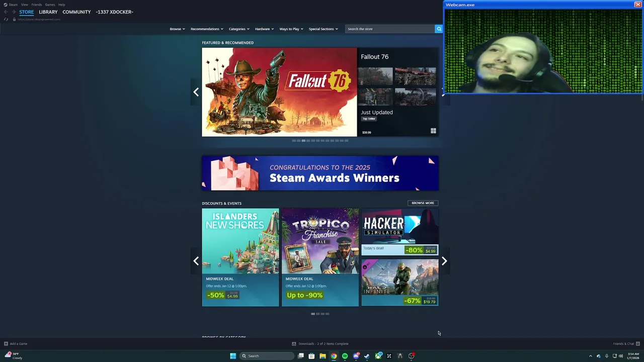Open the Islanders New Shores midweek deal

click(240, 257)
